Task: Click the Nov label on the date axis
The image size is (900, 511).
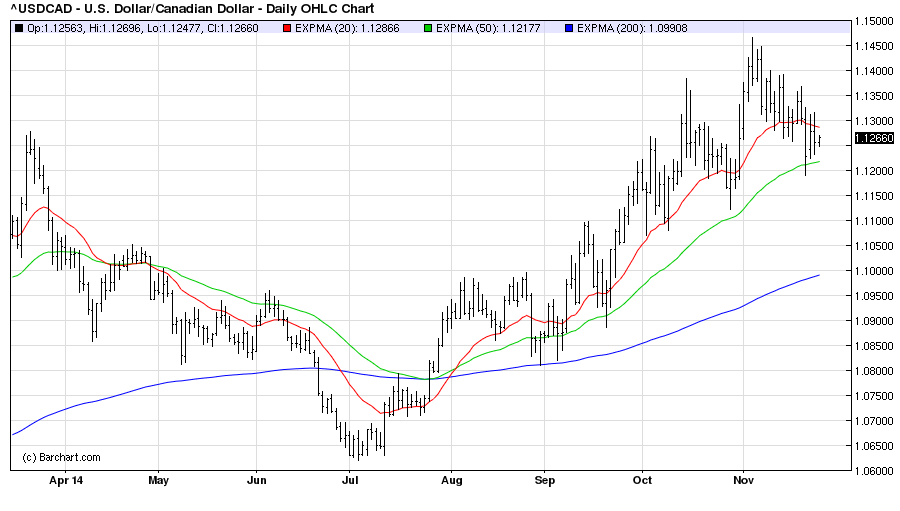Action: coord(744,480)
